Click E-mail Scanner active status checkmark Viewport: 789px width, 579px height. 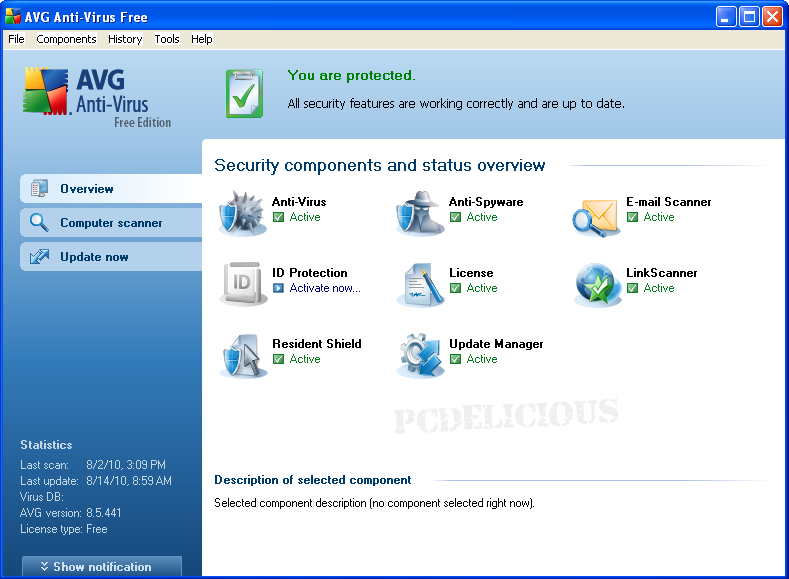(633, 217)
